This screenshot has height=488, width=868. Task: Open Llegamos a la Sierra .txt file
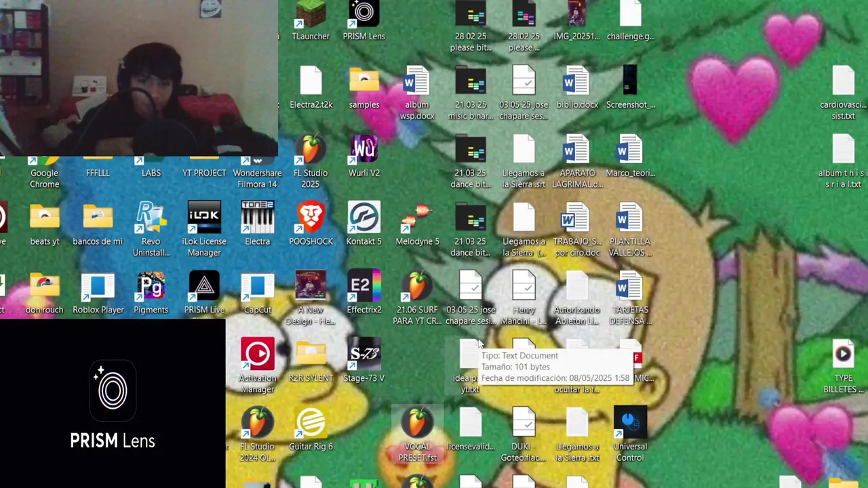[577, 435]
